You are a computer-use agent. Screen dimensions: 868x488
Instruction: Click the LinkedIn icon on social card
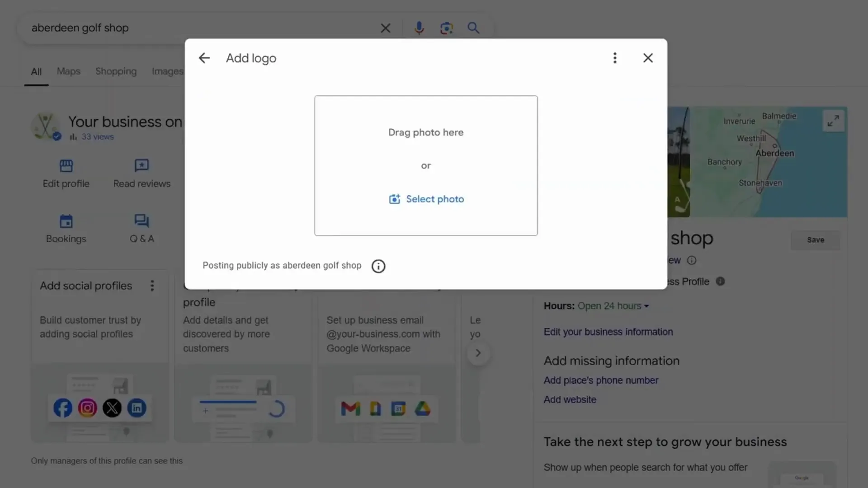pos(137,408)
